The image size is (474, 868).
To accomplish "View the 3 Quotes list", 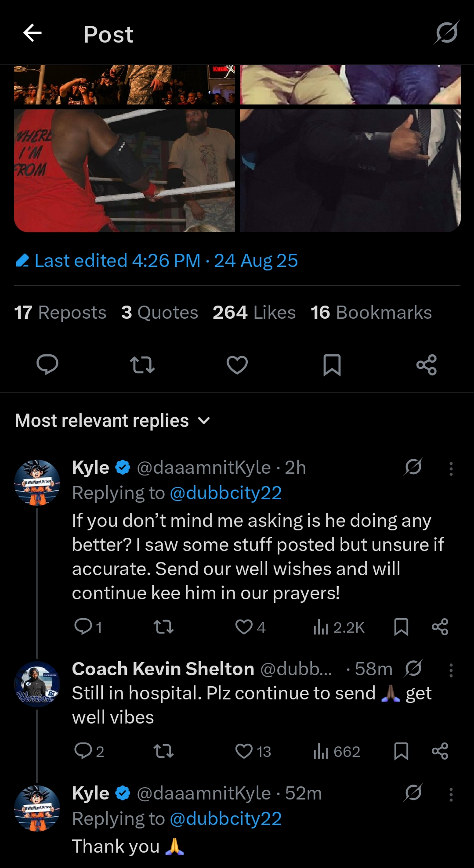I will [x=160, y=313].
